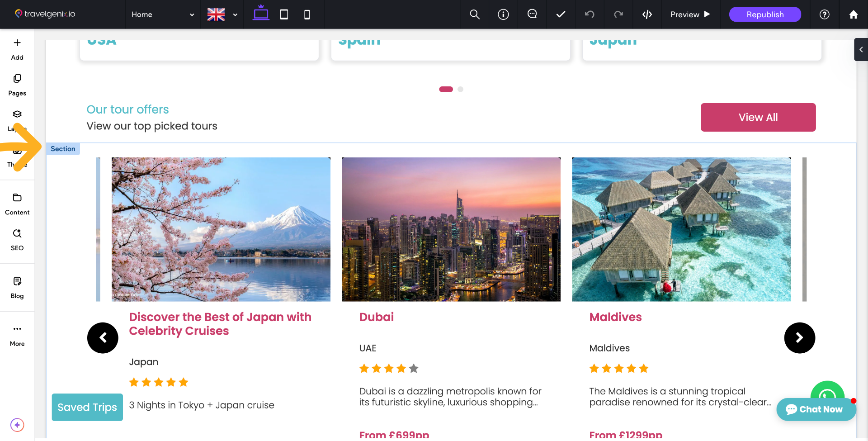Screen dimensions: 868x441
Task: Click the Maldives overwater bungalows image
Action: [681, 229]
